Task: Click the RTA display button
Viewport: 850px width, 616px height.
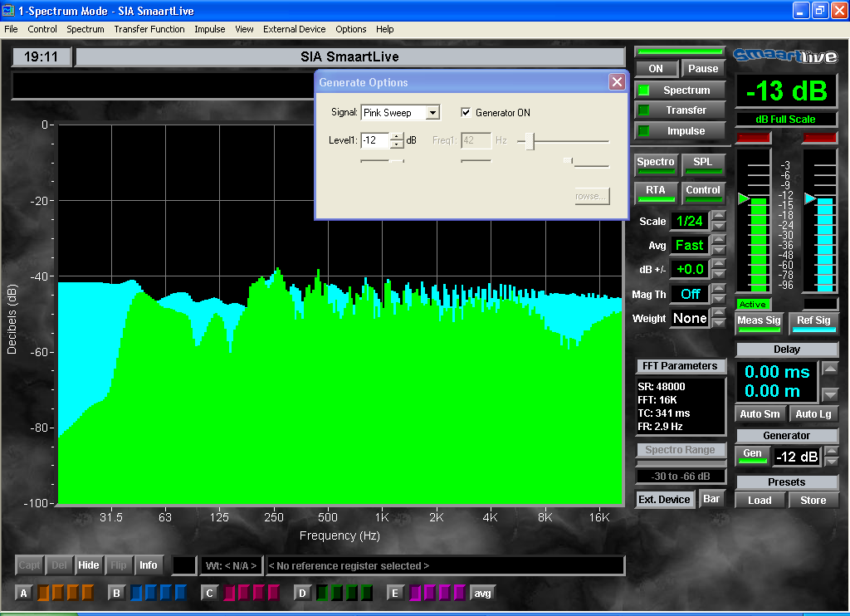Action: 656,191
